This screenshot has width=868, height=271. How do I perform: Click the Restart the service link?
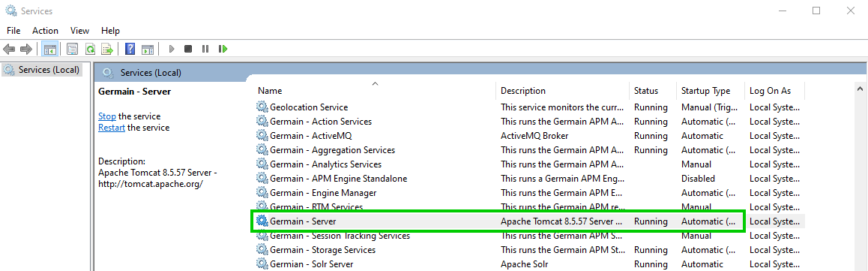point(112,128)
